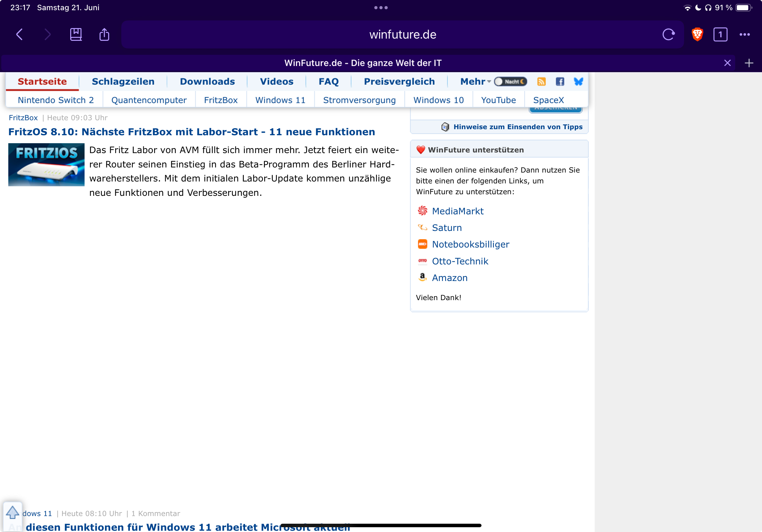Open Brave Shields lion icon
Image resolution: width=762 pixels, height=532 pixels.
click(x=697, y=34)
